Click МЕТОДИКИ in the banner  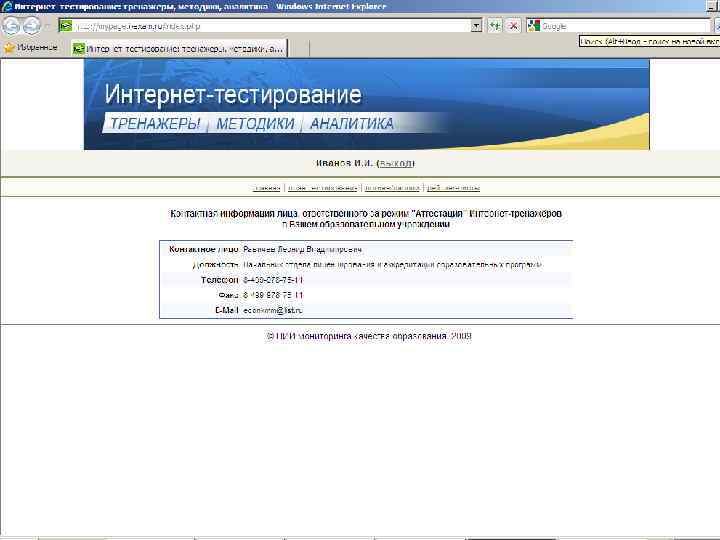[x=255, y=123]
